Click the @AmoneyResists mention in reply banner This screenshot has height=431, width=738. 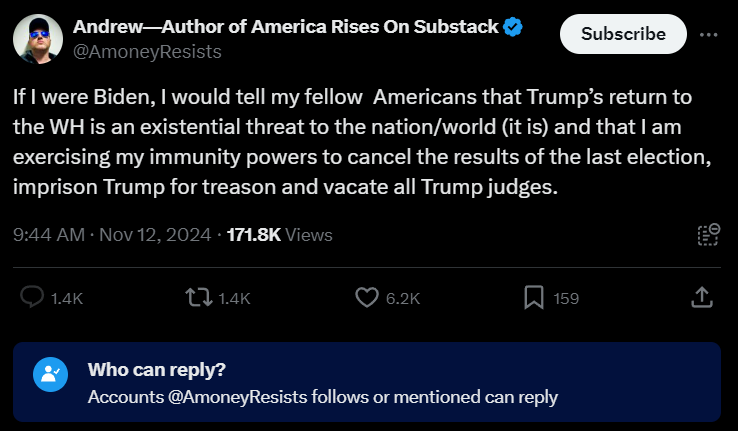238,397
